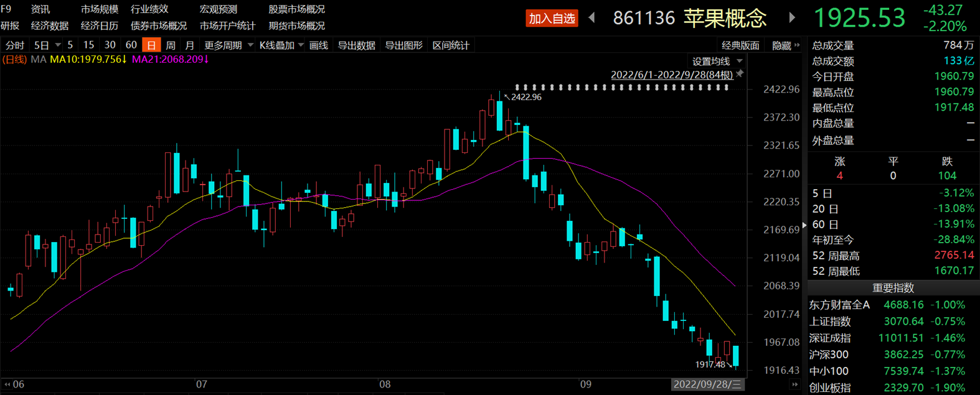Click the (日线) label above chart
Viewport: 980px width, 395px height.
14,59
